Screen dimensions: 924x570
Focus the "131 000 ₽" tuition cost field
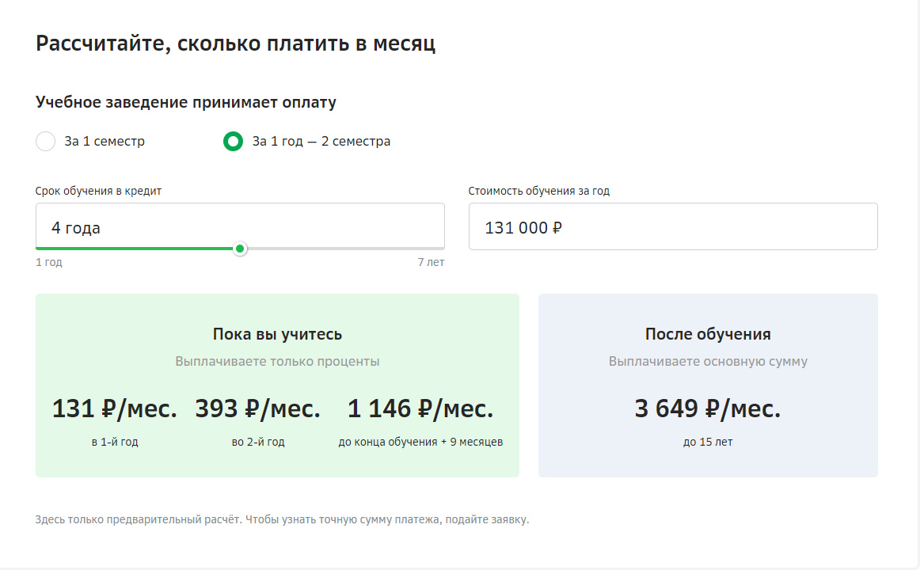[x=672, y=227]
